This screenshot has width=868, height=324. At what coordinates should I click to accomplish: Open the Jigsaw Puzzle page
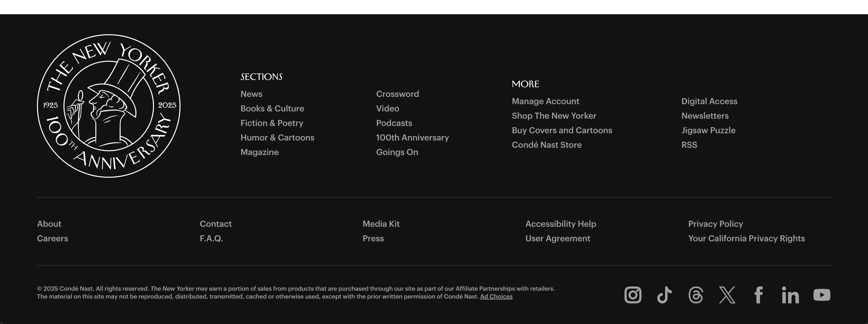708,130
